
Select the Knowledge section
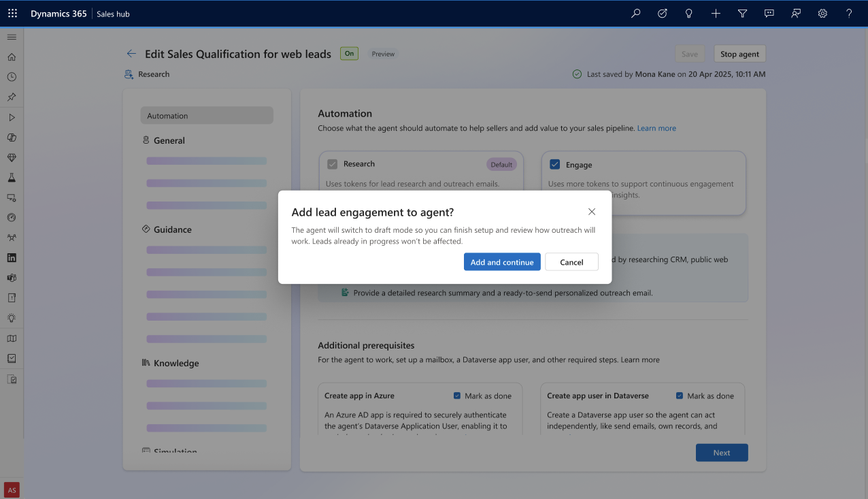[176, 363]
